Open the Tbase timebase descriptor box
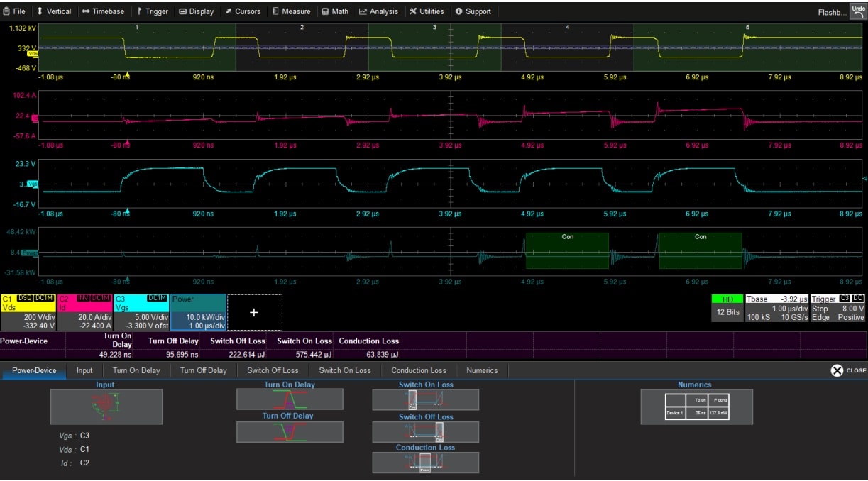The height and width of the screenshot is (481, 868). click(x=776, y=309)
